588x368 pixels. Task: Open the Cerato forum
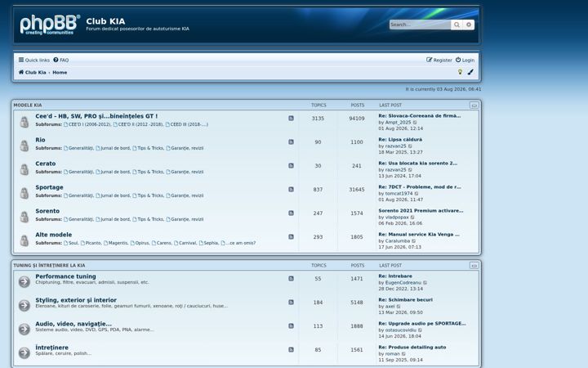coord(46,164)
